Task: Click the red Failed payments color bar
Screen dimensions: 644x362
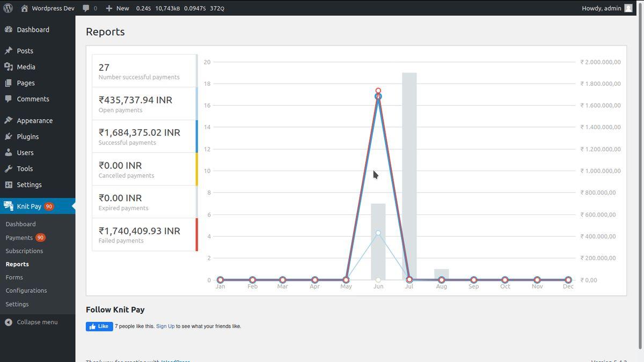Action: click(197, 234)
